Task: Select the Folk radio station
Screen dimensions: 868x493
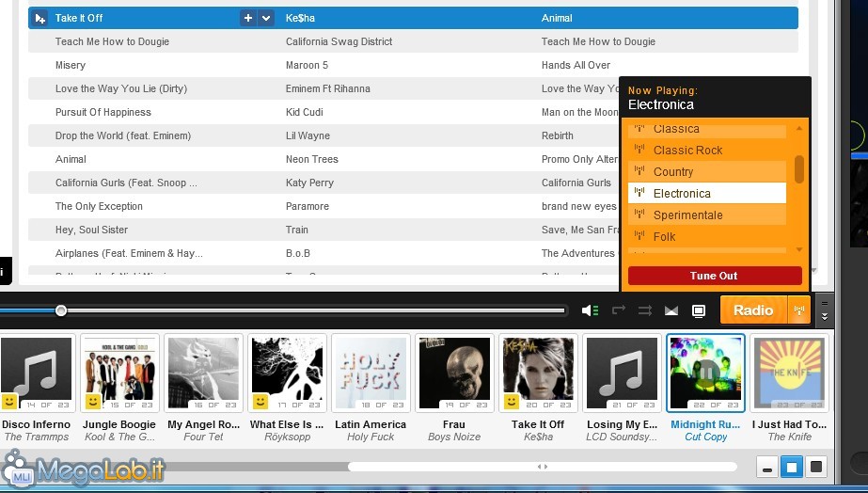Action: pos(707,236)
